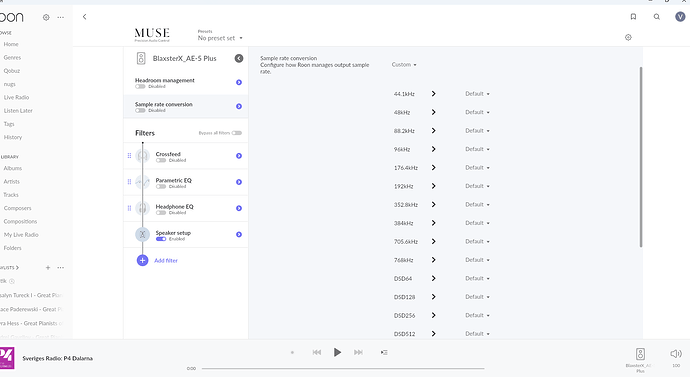This screenshot has height=377, width=690.
Task: Open Tracks in library sidebar
Action: [11, 195]
